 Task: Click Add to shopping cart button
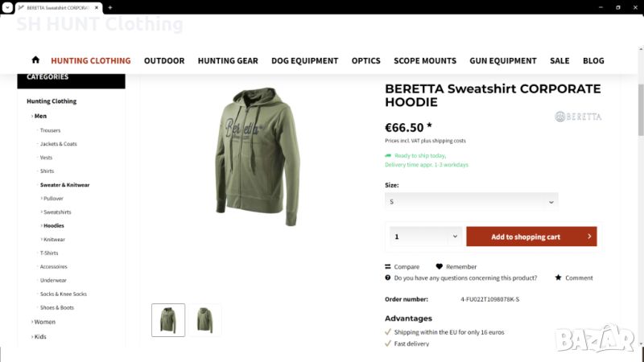click(x=531, y=237)
